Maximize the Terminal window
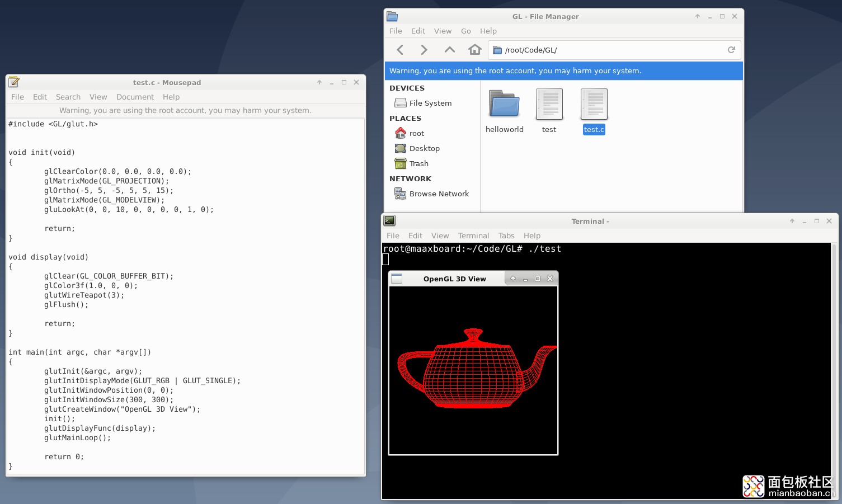The image size is (842, 504). click(817, 221)
